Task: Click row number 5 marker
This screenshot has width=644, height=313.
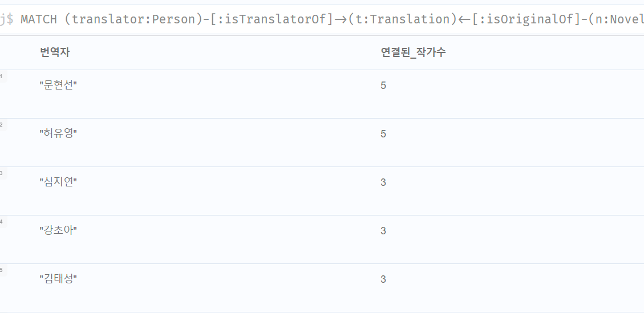Action: (x=2, y=270)
